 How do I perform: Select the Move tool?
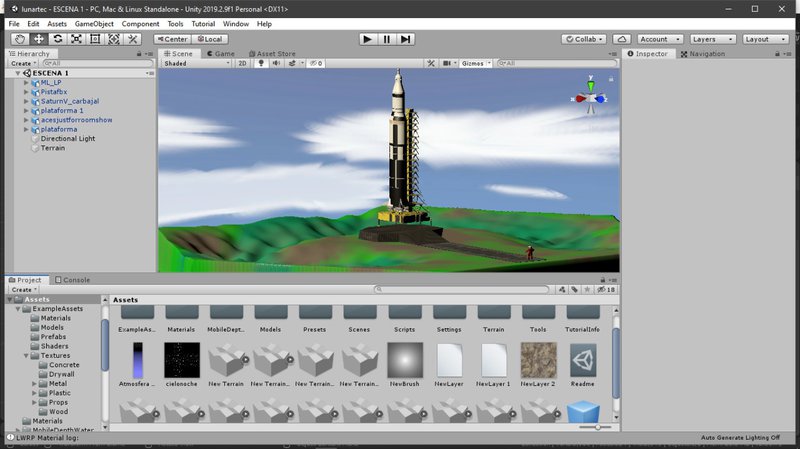[x=39, y=39]
